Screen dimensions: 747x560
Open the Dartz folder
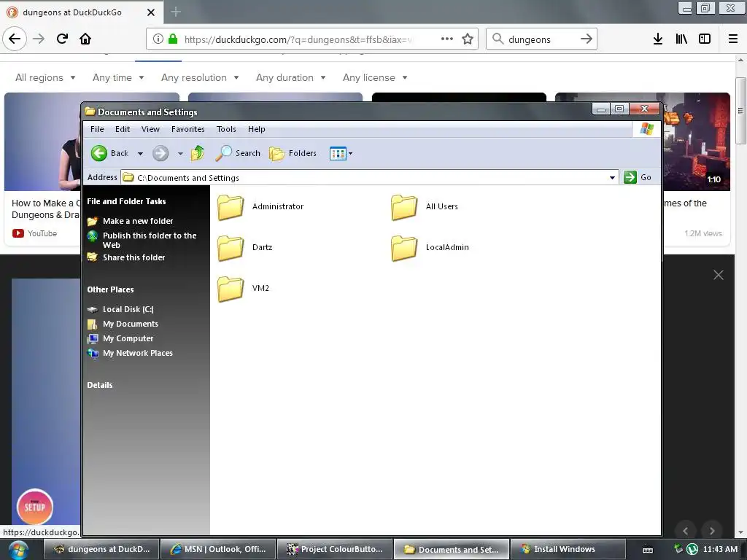[245, 248]
